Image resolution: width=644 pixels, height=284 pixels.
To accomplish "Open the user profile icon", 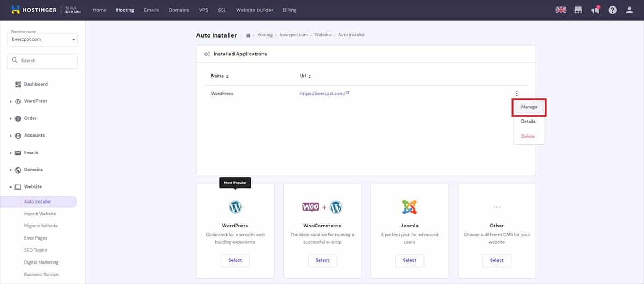I will 630,10.
